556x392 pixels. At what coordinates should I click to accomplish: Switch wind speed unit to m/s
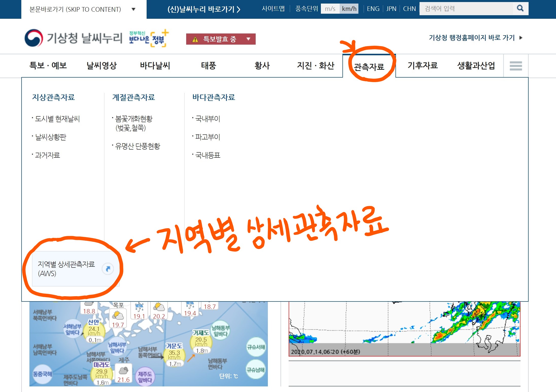330,9
